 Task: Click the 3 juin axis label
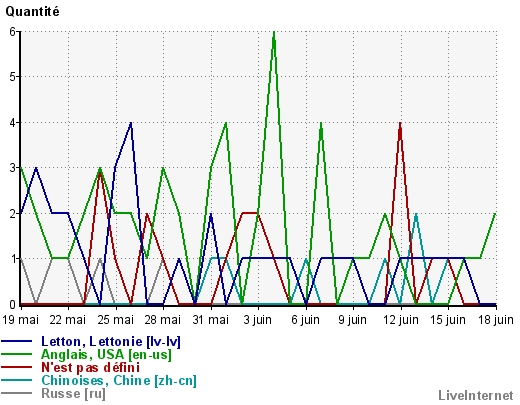point(258,320)
